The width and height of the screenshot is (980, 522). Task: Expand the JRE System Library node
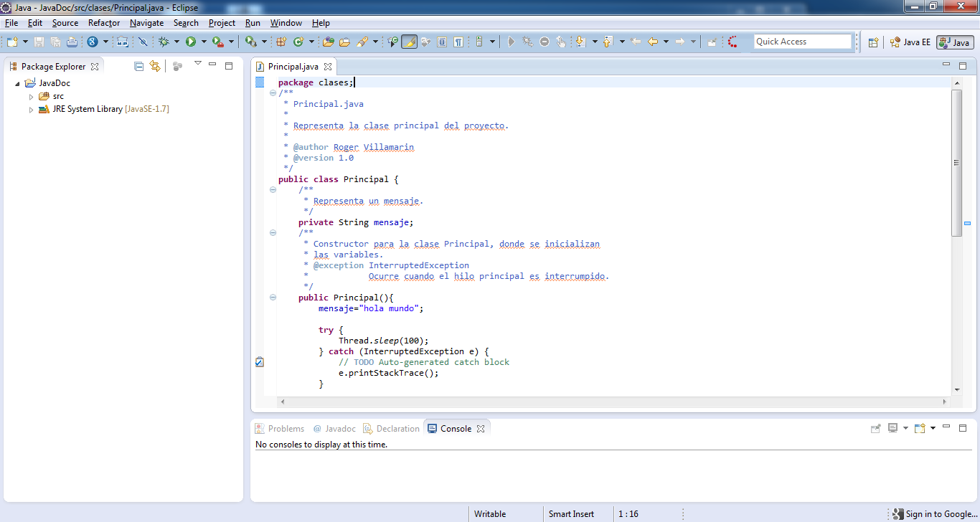31,110
